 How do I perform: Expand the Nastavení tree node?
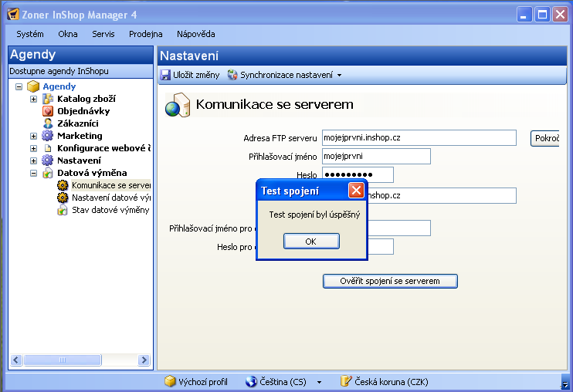click(34, 161)
